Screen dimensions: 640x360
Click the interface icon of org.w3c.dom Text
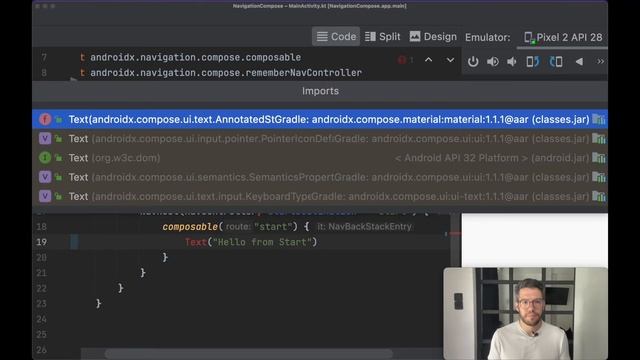click(x=45, y=158)
